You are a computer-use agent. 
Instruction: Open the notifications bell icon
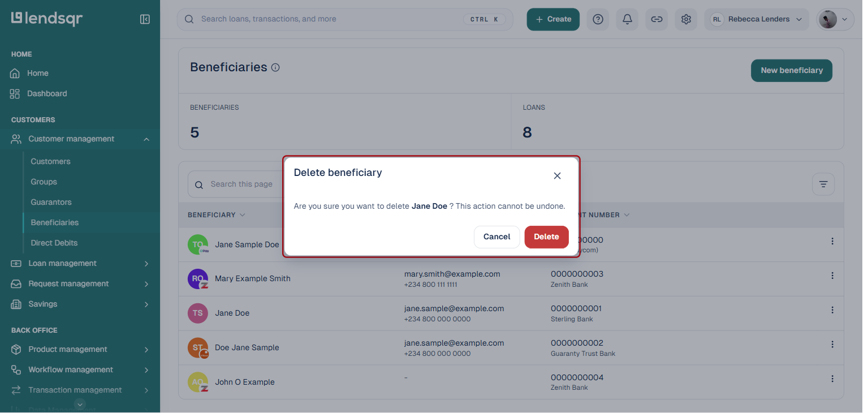(627, 19)
